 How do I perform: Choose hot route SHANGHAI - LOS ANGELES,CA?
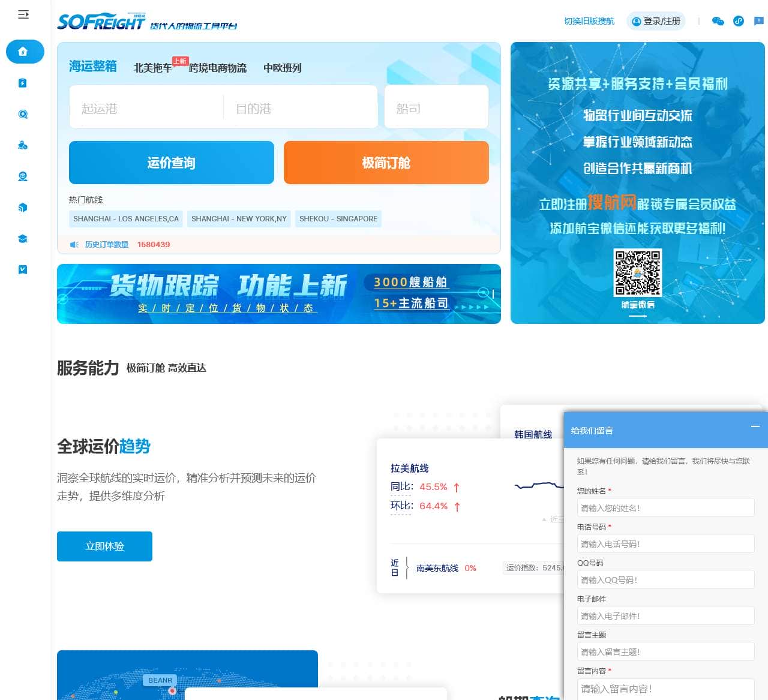(126, 219)
